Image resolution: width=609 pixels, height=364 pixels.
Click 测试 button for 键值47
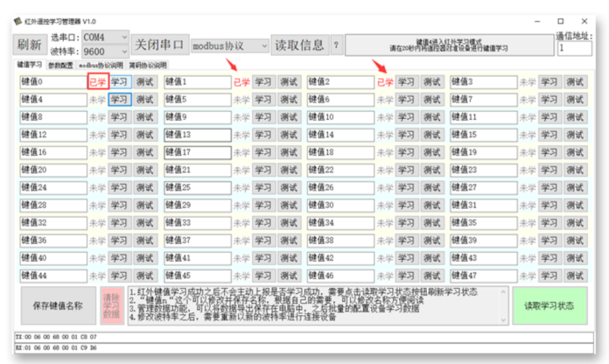[x=575, y=276]
